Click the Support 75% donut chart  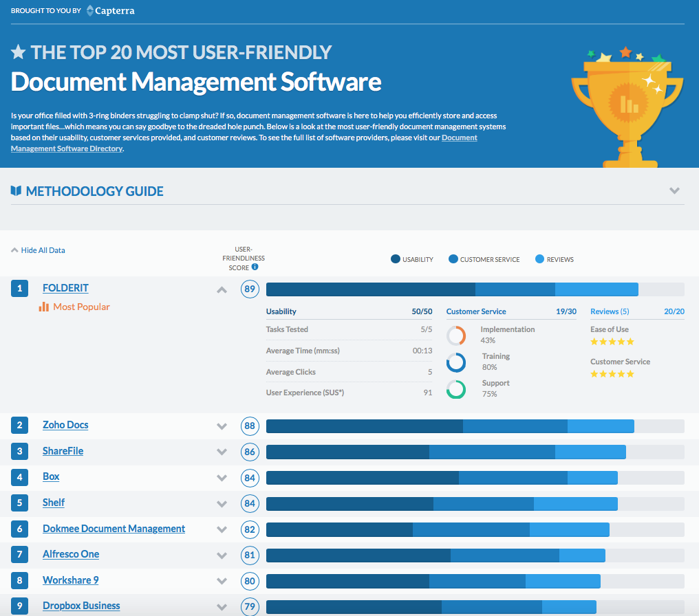(456, 389)
